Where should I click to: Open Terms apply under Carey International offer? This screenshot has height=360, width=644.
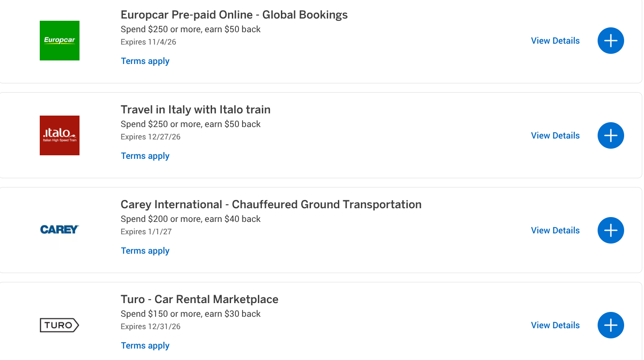pos(145,251)
